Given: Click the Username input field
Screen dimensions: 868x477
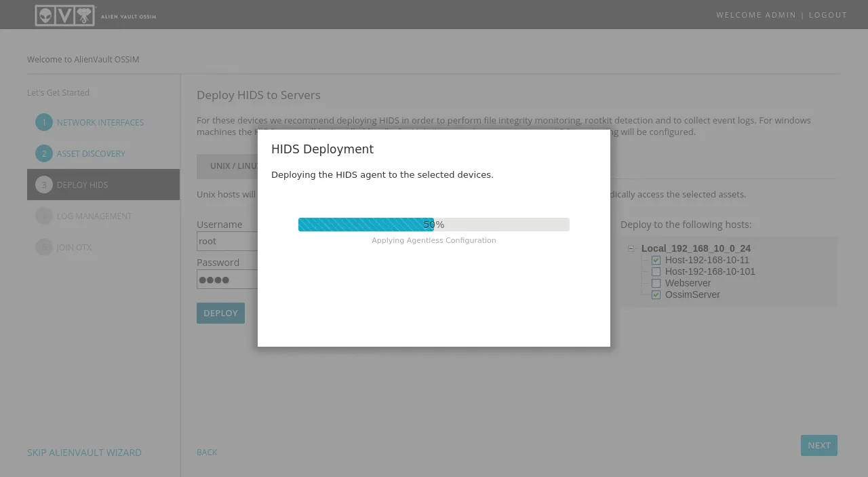Looking at the screenshot, I should coord(226,242).
